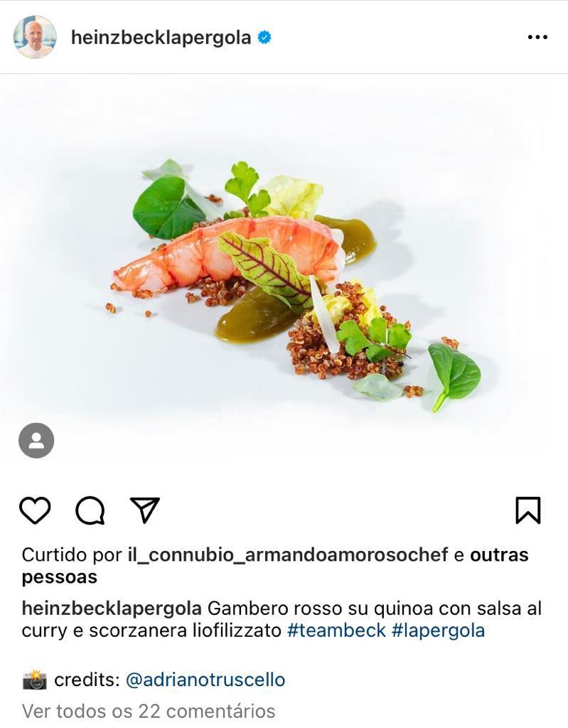Share the post using the paper plane icon
This screenshot has width=568, height=728.
point(145,510)
